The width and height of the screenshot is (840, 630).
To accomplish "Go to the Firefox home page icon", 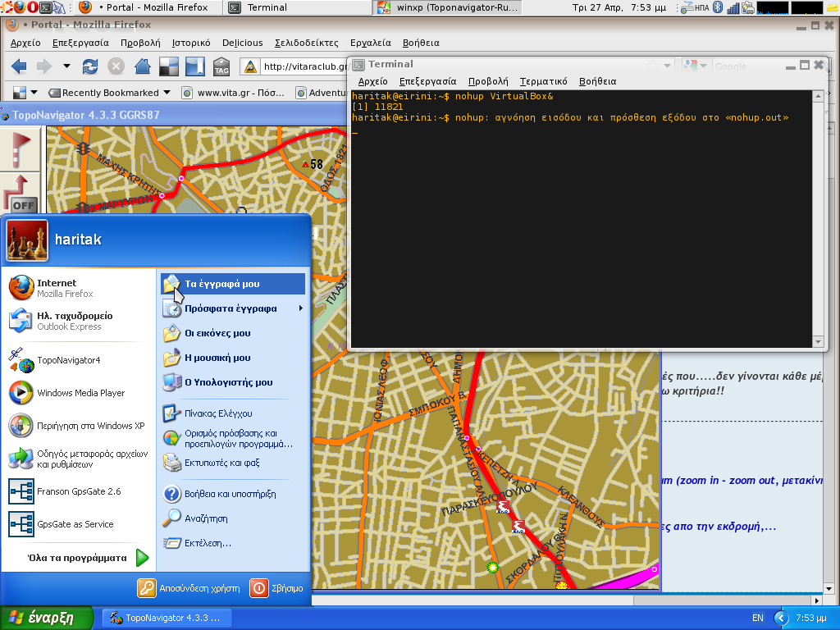I will [x=143, y=66].
